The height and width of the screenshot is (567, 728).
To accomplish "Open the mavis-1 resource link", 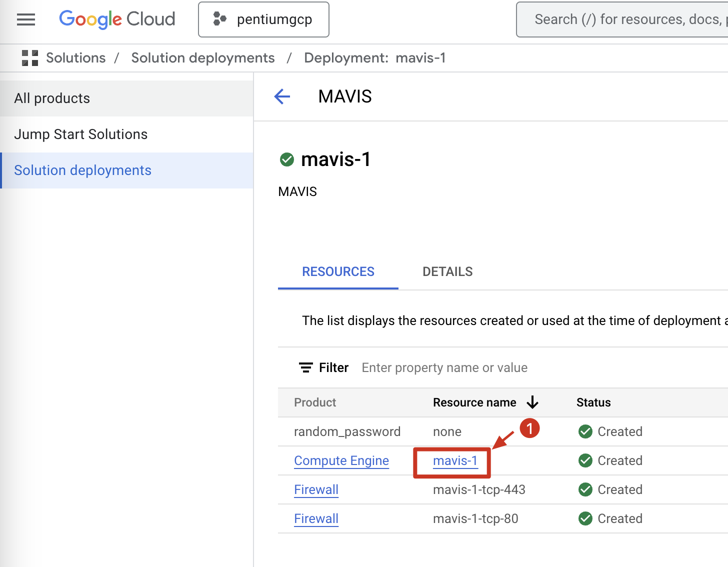I will tap(455, 460).
